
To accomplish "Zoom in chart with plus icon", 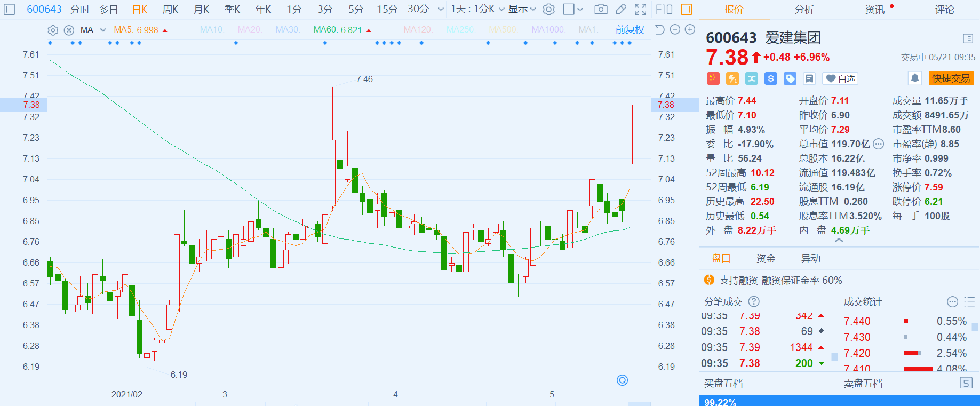I will [x=690, y=30].
